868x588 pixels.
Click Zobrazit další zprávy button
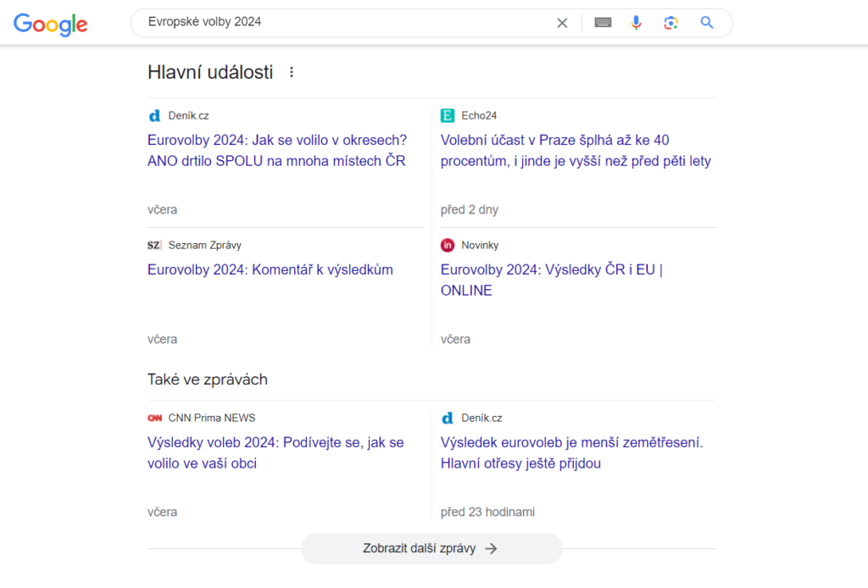(431, 548)
